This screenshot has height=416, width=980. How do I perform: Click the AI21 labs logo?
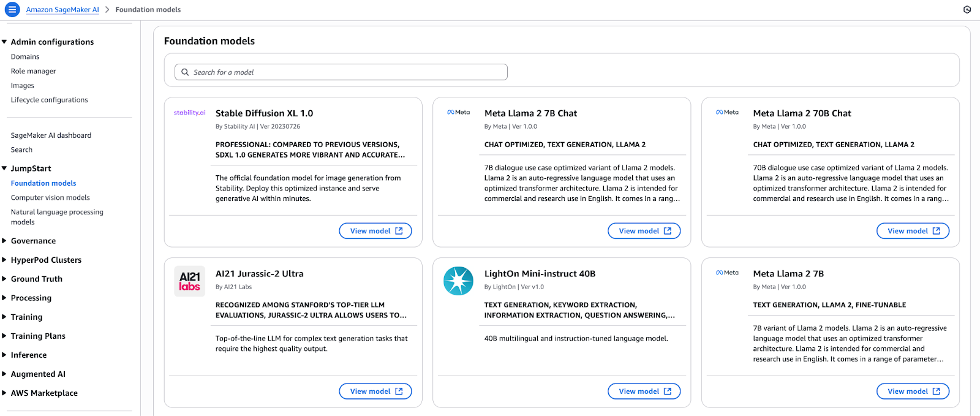click(x=190, y=281)
